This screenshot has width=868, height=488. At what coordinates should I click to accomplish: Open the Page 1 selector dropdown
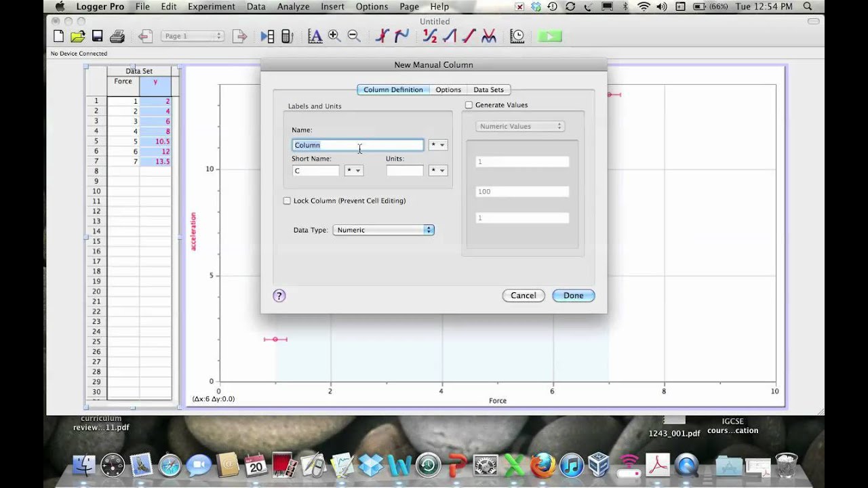pos(193,37)
